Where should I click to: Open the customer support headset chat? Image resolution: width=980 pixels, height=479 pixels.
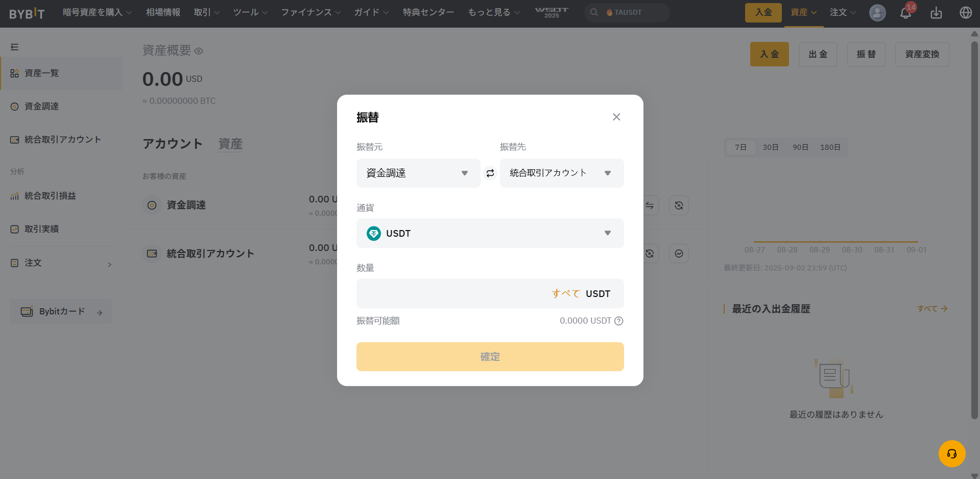pyautogui.click(x=951, y=453)
